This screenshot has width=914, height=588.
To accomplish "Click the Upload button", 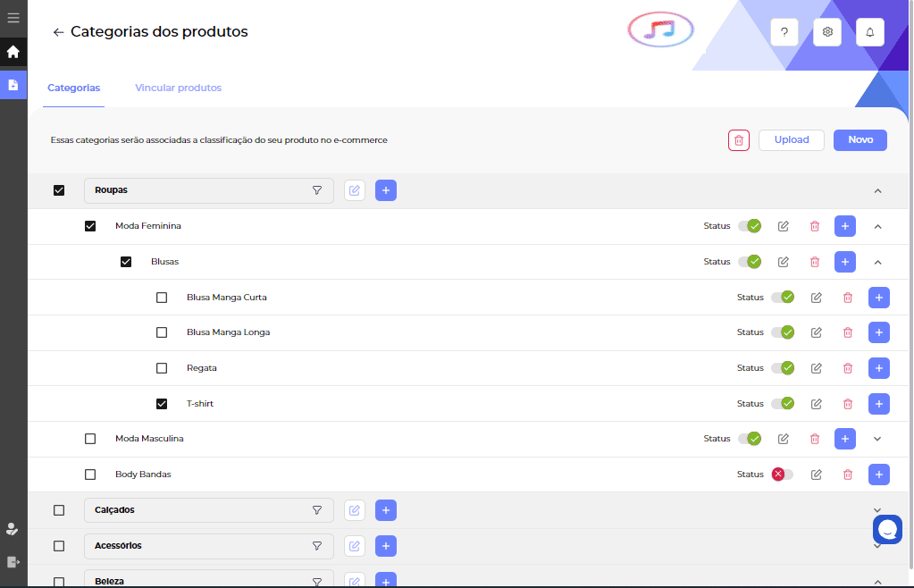I will (791, 140).
